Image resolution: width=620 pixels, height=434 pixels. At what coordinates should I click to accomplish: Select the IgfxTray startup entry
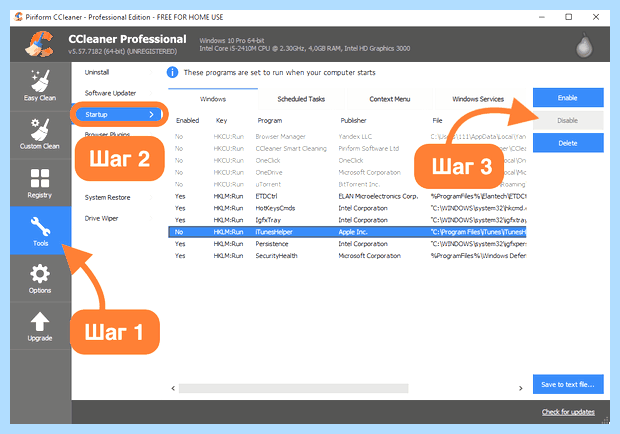pos(347,220)
